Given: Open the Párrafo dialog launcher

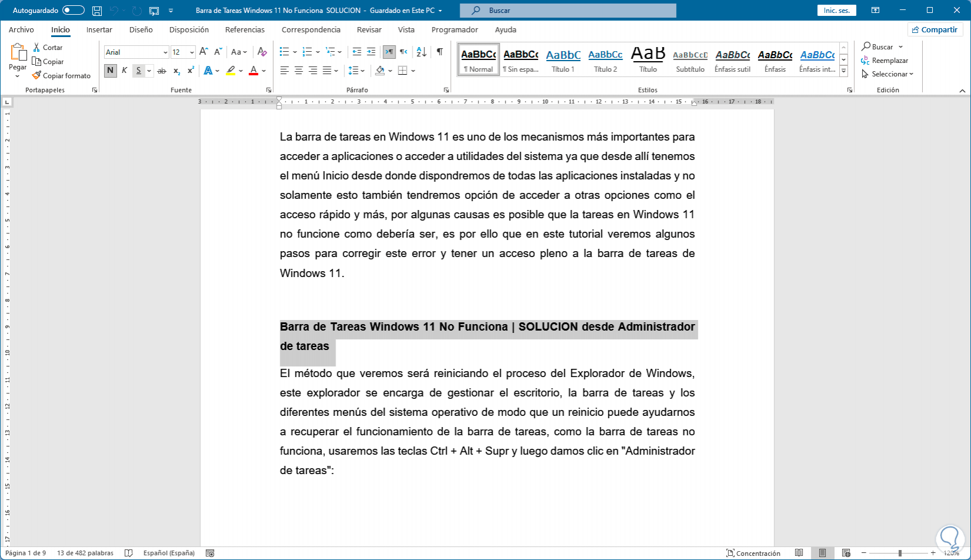Looking at the screenshot, I should (446, 90).
